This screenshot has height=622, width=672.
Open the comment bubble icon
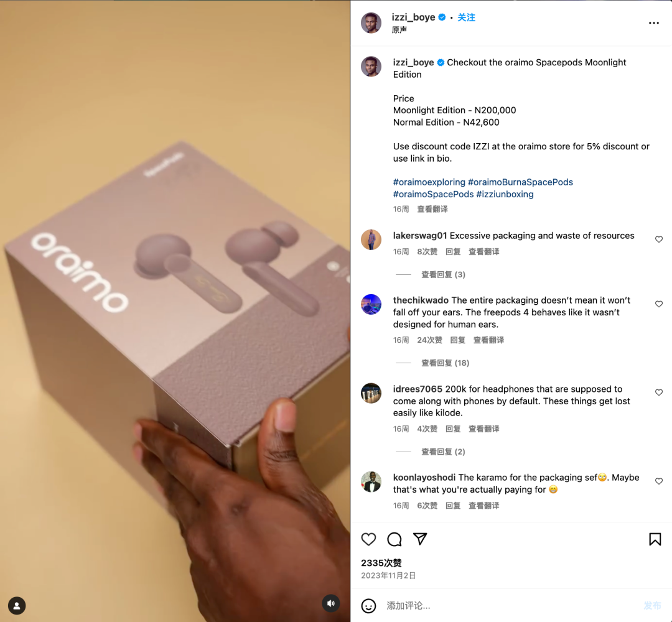point(394,539)
